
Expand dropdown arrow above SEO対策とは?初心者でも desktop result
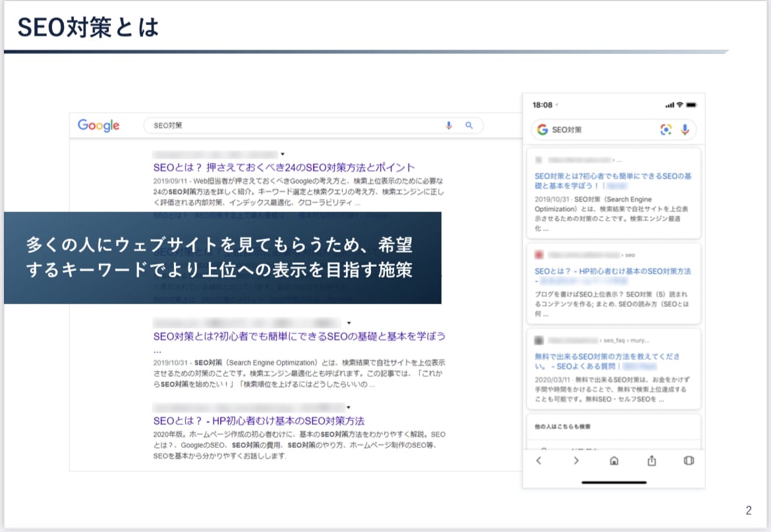coord(349,323)
